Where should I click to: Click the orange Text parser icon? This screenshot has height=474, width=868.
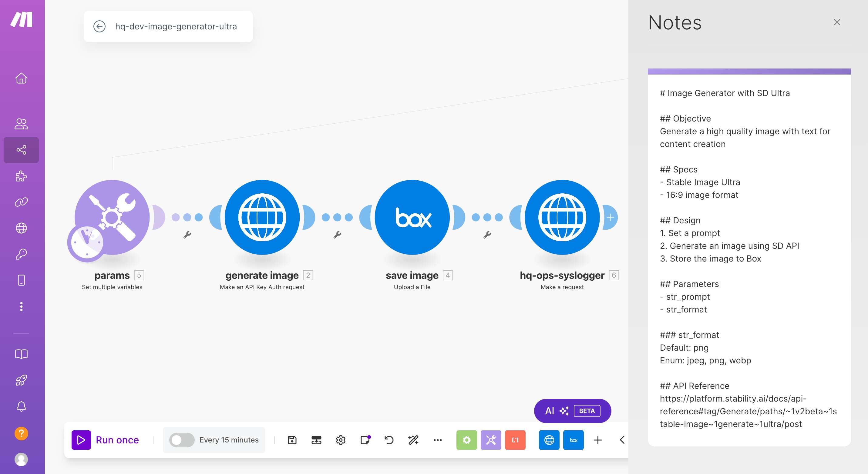[x=515, y=440]
